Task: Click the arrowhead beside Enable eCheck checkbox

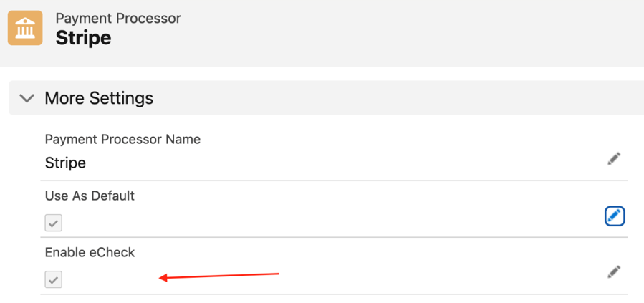Action: (x=163, y=278)
